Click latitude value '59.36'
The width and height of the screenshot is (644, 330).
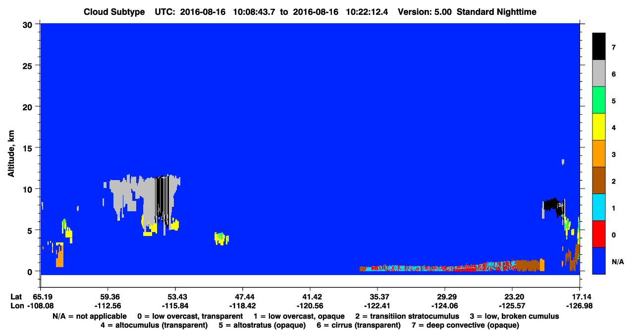click(107, 296)
